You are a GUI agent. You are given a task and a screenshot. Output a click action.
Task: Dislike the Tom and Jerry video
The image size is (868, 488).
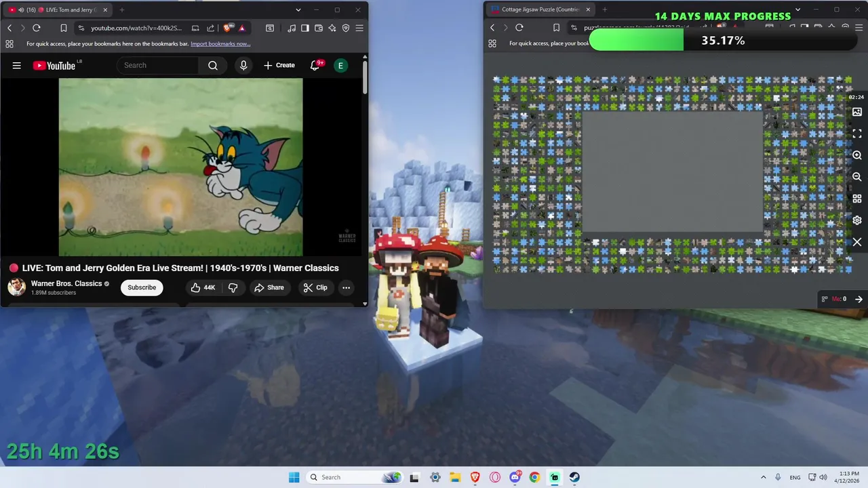pos(233,287)
